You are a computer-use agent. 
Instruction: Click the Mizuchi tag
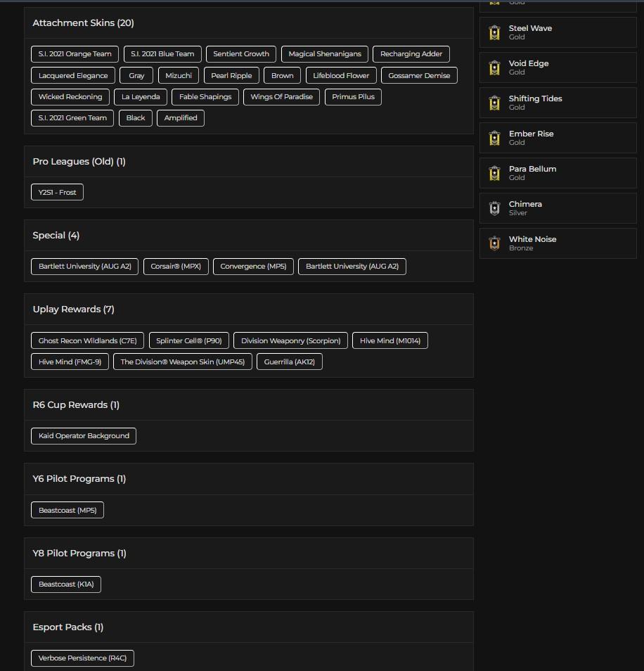coord(179,75)
